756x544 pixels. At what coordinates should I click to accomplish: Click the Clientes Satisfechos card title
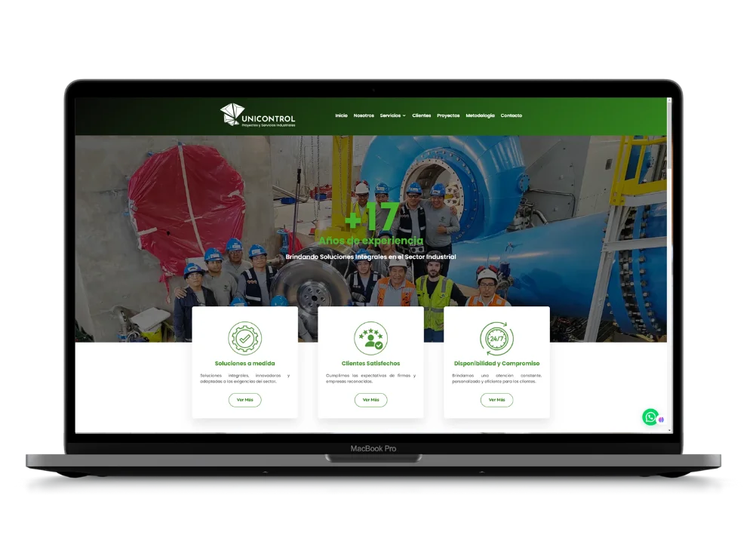(370, 364)
